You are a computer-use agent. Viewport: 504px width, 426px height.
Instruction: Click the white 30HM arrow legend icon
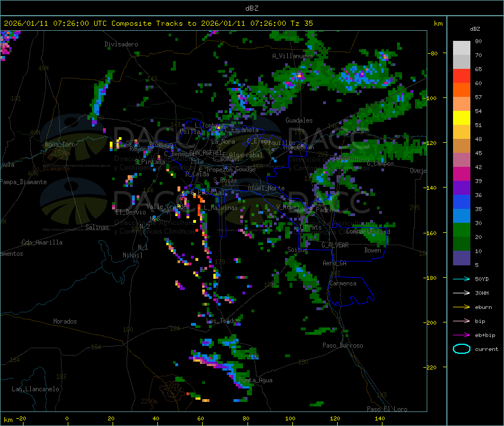tap(461, 293)
